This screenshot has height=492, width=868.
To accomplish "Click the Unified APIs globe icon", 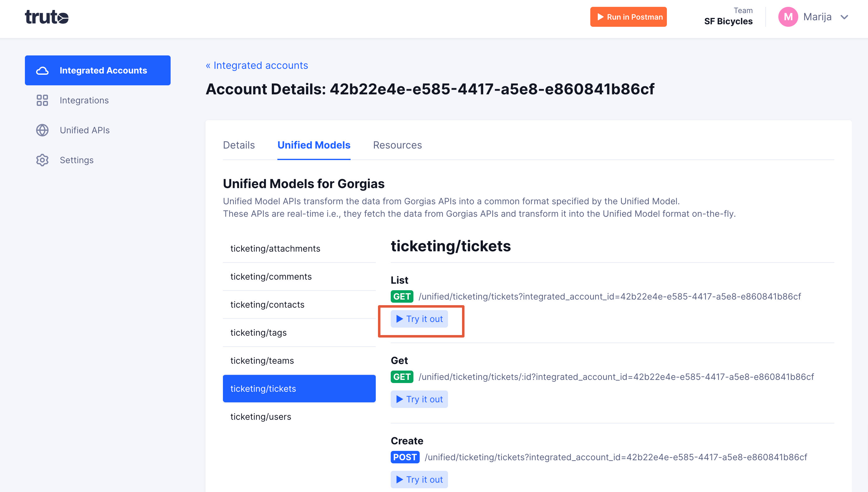I will pyautogui.click(x=42, y=130).
